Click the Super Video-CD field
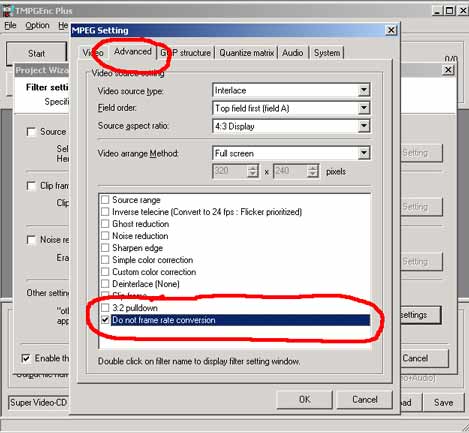This screenshot has height=433, width=469. pyautogui.click(x=38, y=403)
